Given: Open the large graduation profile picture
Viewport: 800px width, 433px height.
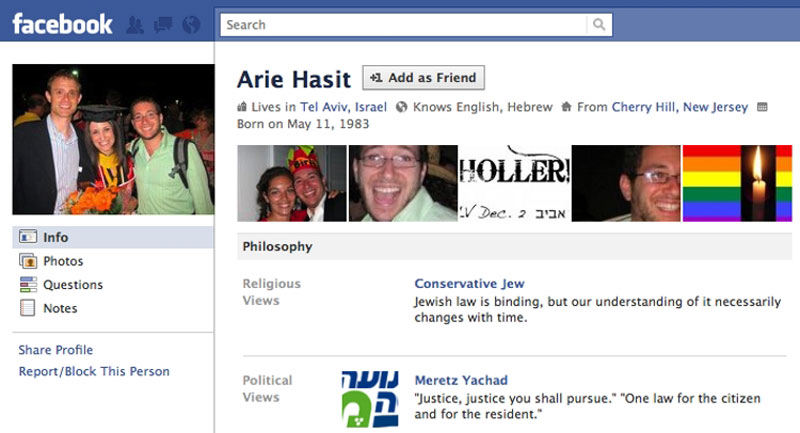Looking at the screenshot, I should (x=113, y=139).
